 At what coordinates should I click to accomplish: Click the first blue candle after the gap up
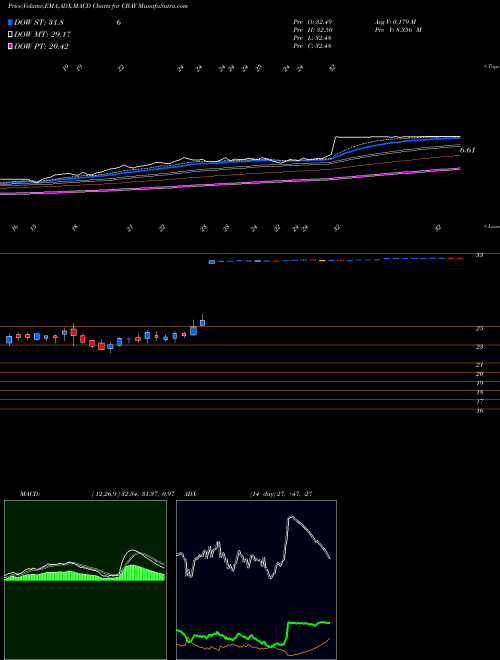[212, 262]
